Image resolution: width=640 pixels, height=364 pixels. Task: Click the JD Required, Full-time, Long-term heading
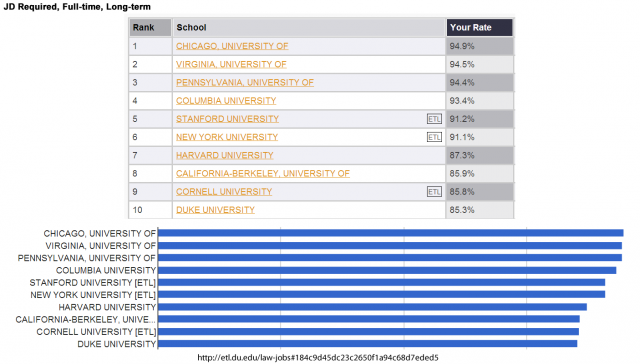[x=77, y=7]
